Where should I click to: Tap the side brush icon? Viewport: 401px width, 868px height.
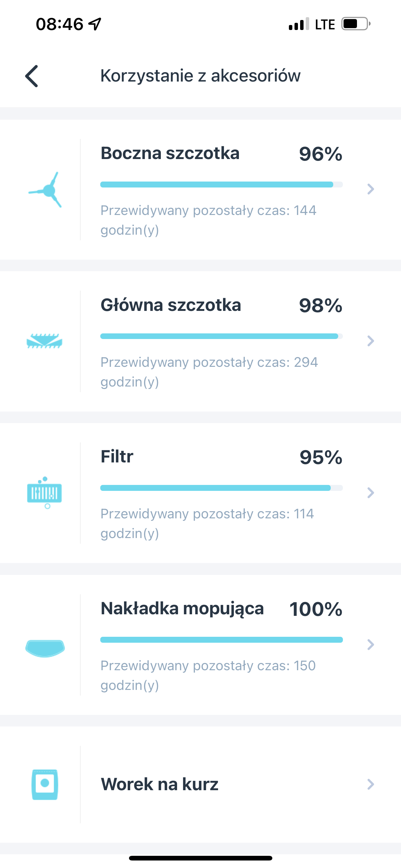(45, 190)
